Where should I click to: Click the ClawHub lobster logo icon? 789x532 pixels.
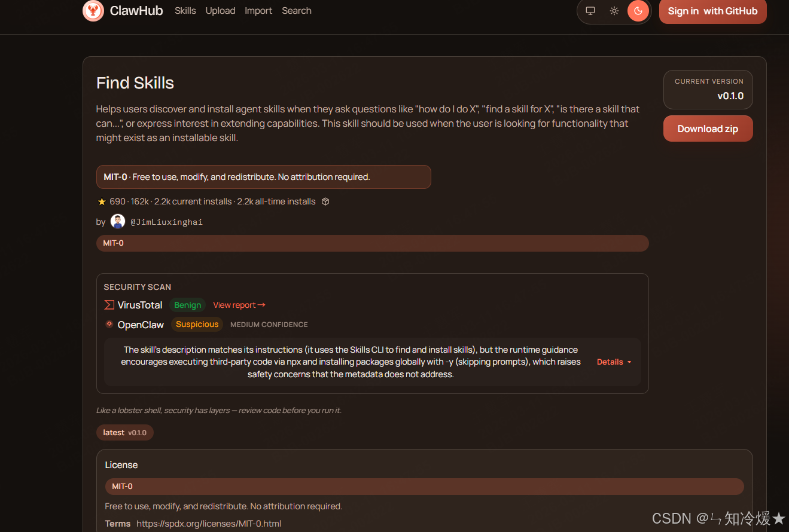click(93, 11)
